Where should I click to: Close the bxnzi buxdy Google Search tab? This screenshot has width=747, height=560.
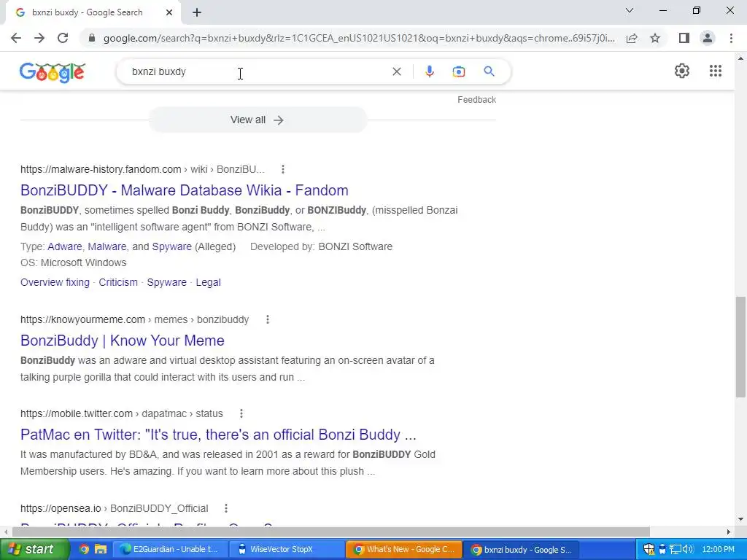169,12
